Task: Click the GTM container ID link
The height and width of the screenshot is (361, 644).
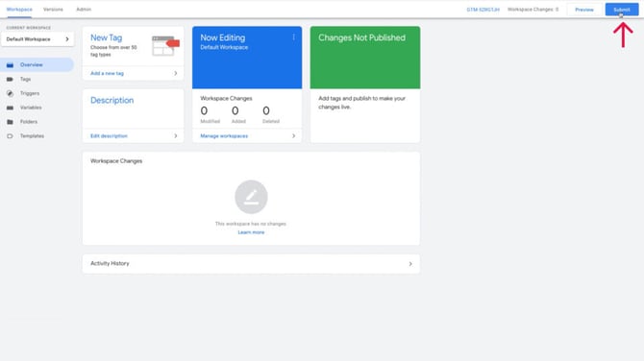Action: 483,10
